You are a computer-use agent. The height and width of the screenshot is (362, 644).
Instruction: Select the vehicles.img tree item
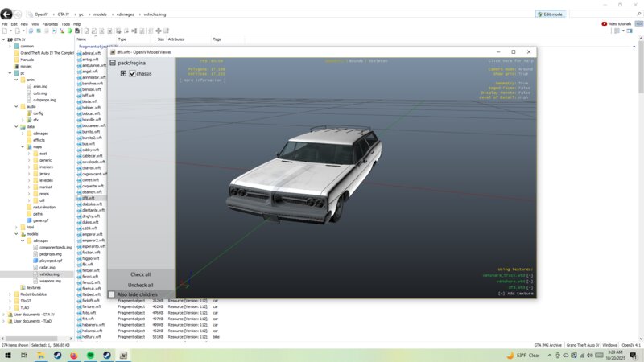(49, 274)
